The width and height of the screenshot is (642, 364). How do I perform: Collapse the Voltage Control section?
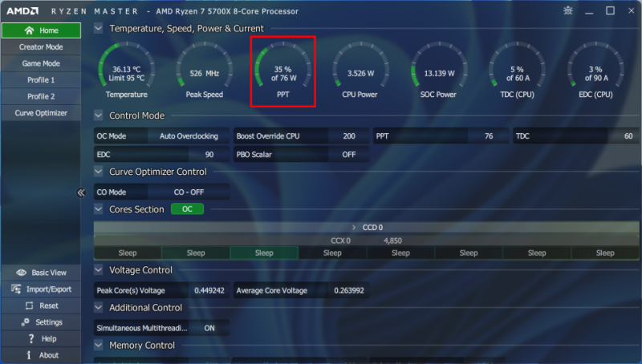point(99,270)
